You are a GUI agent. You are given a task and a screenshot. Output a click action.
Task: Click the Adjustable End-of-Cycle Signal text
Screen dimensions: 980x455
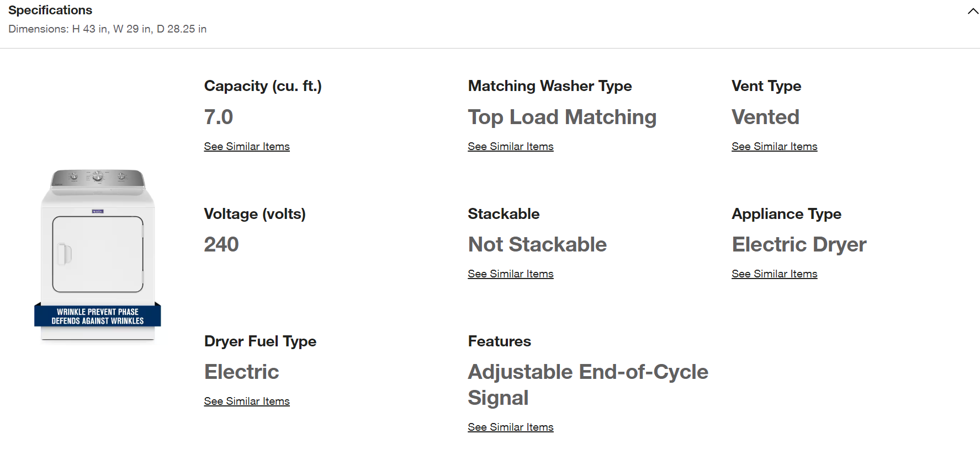click(x=588, y=384)
